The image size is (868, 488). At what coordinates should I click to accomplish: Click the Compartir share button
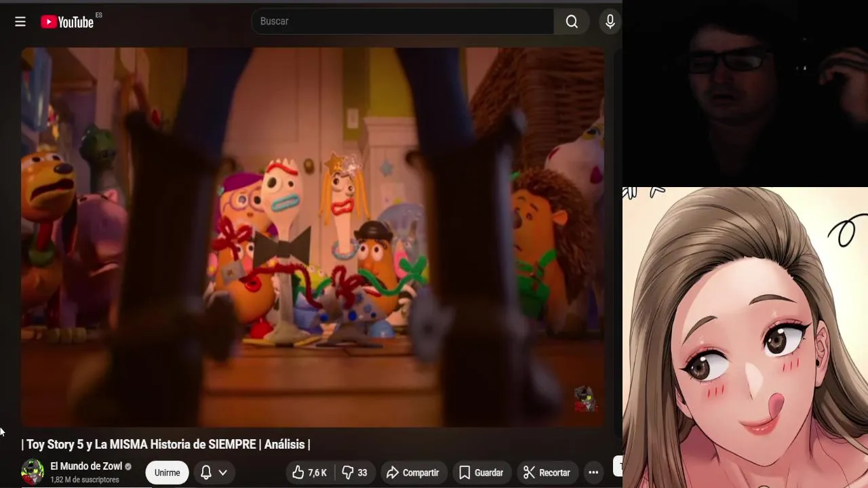413,472
